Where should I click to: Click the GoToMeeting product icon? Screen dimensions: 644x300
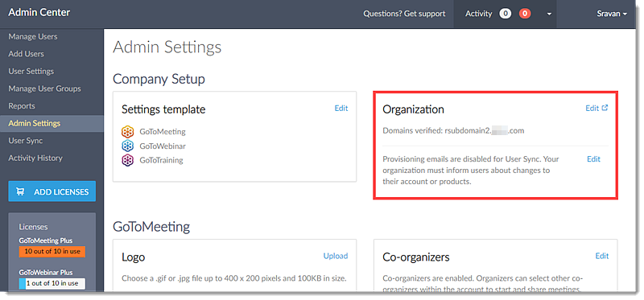pyautogui.click(x=128, y=132)
